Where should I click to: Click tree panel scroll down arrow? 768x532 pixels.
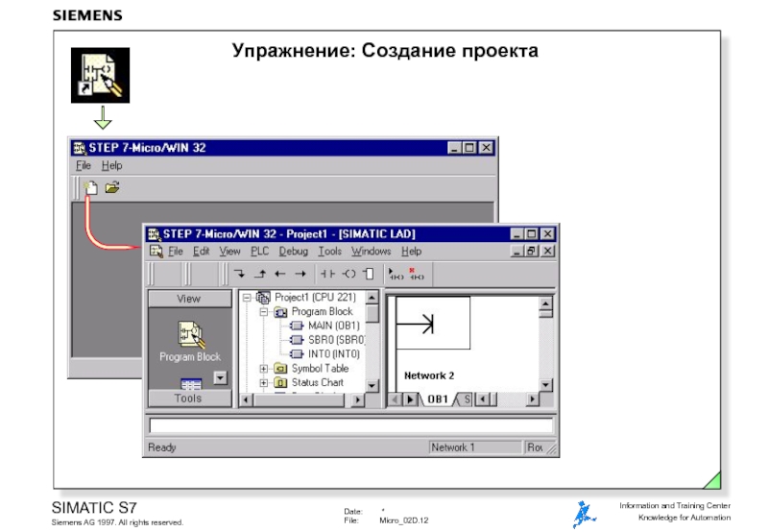point(372,386)
